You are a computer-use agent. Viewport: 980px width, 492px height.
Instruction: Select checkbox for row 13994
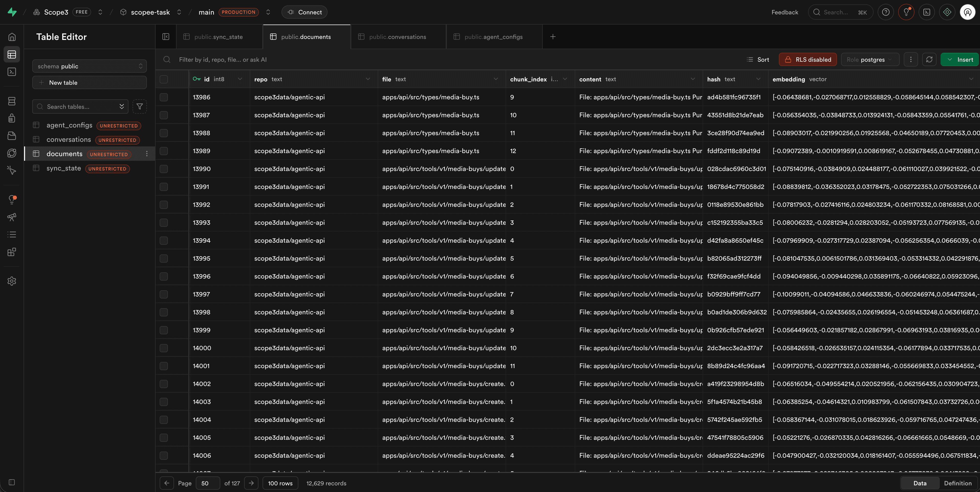pyautogui.click(x=164, y=240)
